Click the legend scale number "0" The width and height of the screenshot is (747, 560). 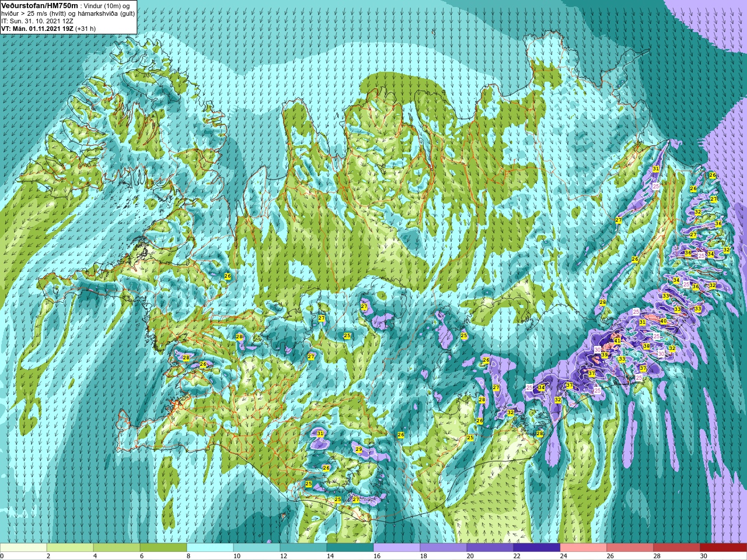[x=2, y=556]
